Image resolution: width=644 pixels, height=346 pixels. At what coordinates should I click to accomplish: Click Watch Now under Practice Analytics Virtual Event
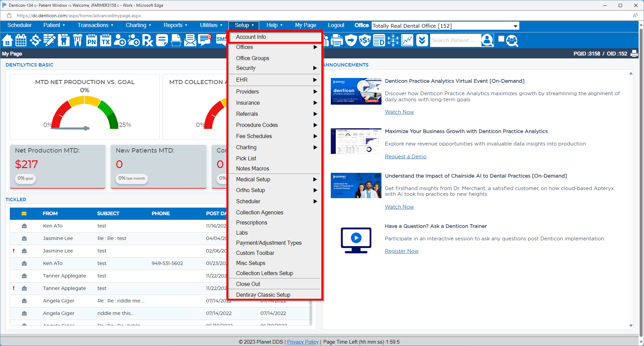[399, 112]
